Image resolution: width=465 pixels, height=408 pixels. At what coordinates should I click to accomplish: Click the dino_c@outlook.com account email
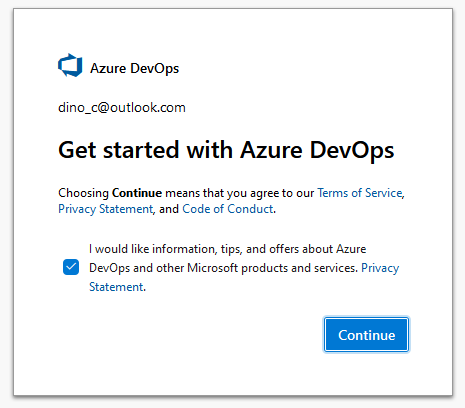tap(122, 108)
